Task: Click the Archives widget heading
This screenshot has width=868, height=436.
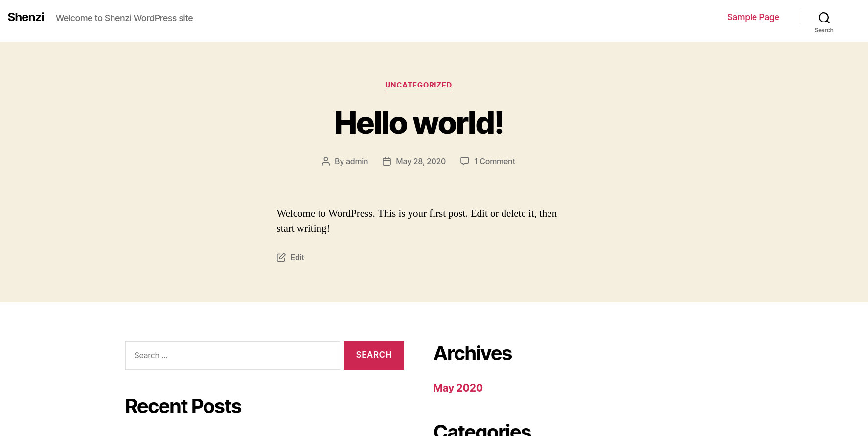Action: [473, 353]
